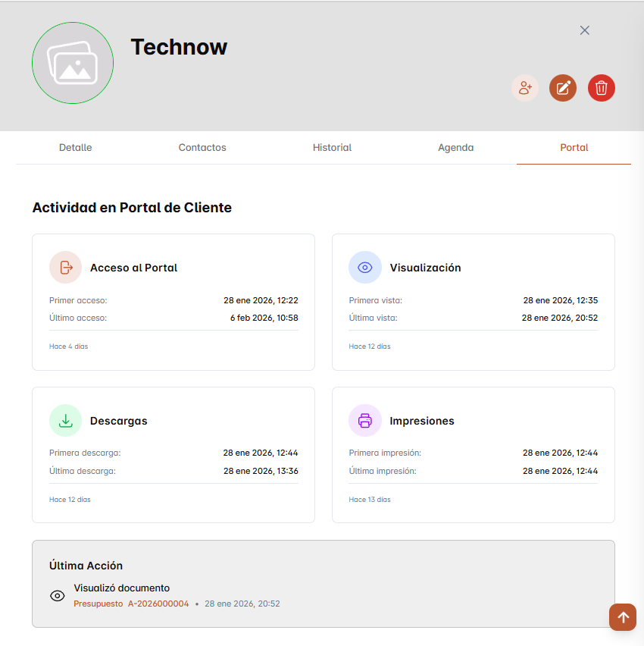Go to the Historial tab

click(332, 148)
